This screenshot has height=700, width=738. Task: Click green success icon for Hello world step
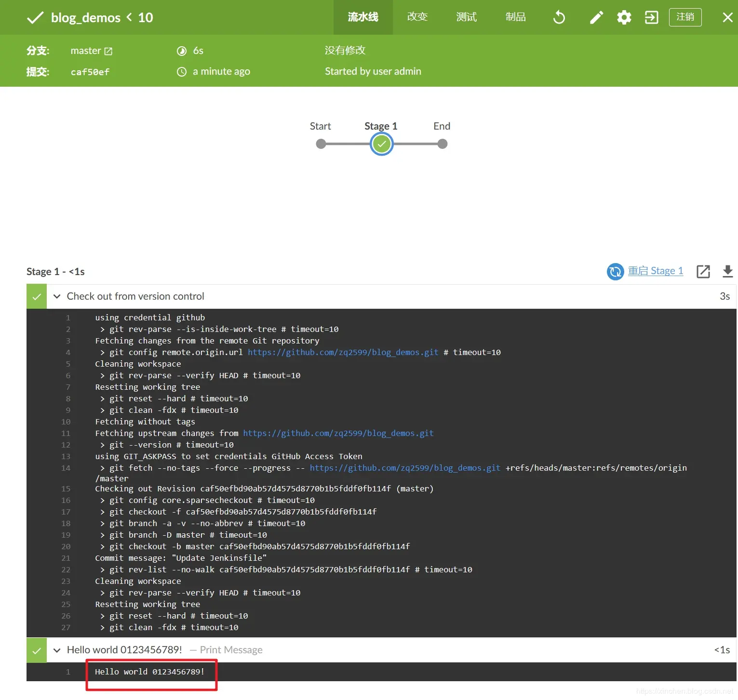(x=37, y=650)
